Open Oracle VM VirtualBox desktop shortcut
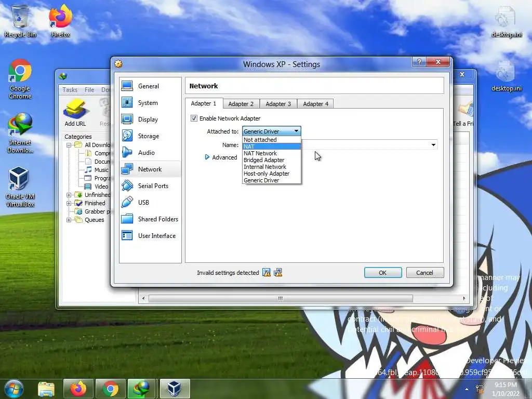Viewport: 532px width, 399px height. [x=20, y=187]
